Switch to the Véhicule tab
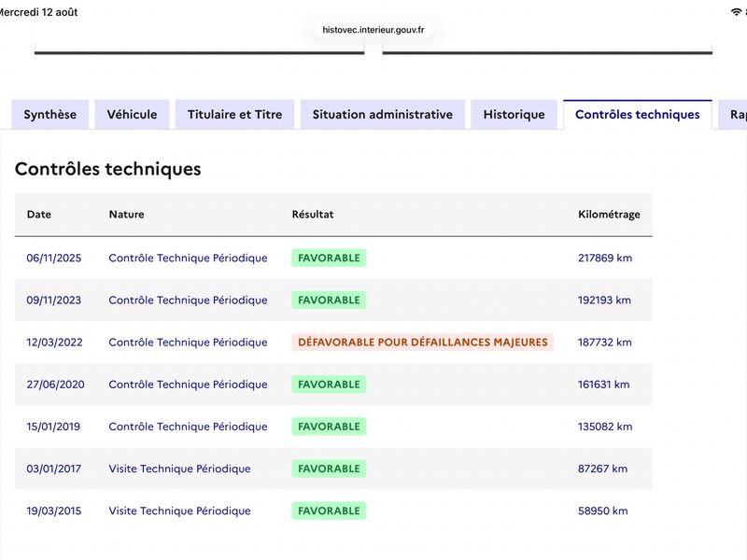The width and height of the screenshot is (747, 560). click(132, 114)
